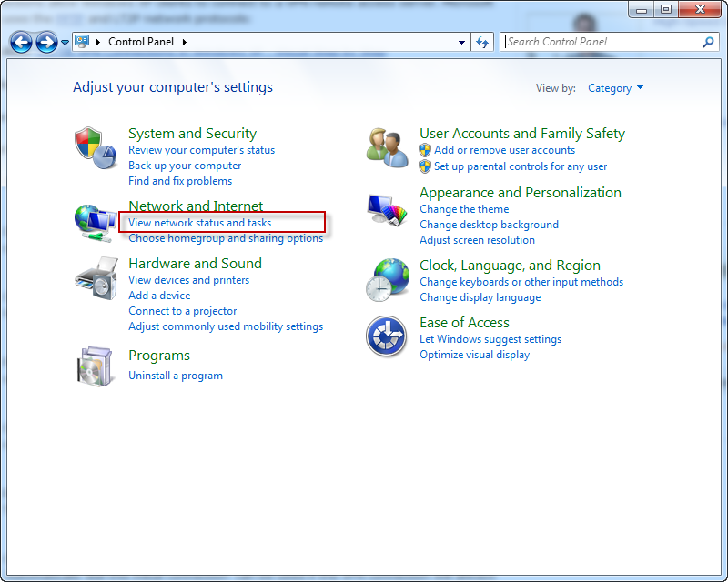Click the Back navigation arrow
This screenshot has height=582, width=728.
(21, 42)
